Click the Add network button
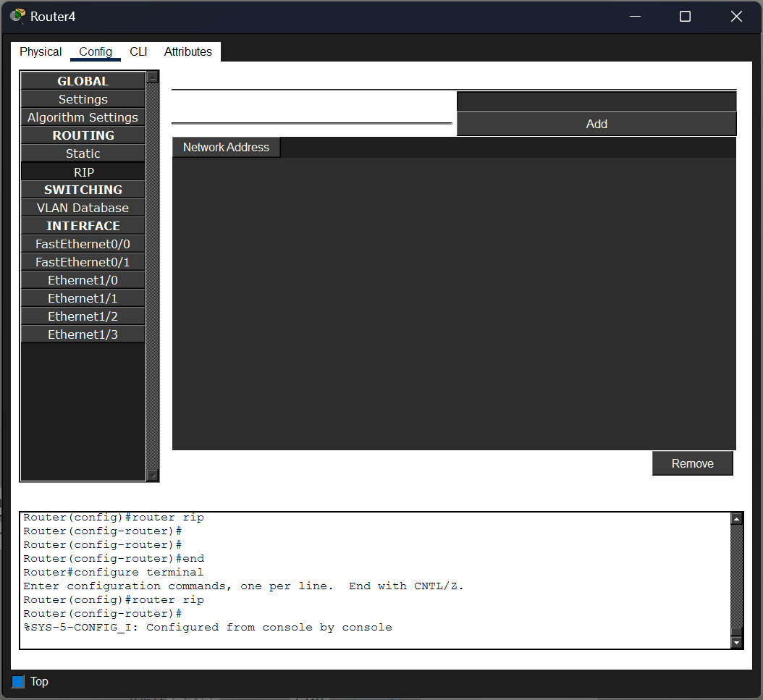This screenshot has width=763, height=700. coord(596,124)
